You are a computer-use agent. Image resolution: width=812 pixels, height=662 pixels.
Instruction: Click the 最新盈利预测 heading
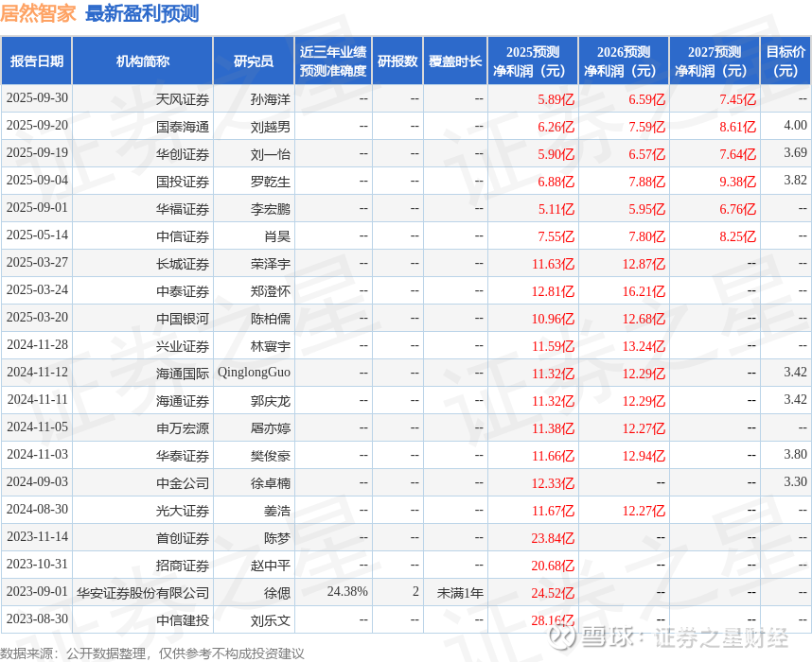pos(142,14)
